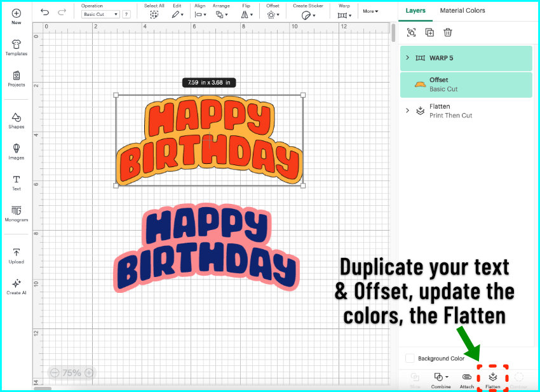Select the Text tool

tap(16, 182)
